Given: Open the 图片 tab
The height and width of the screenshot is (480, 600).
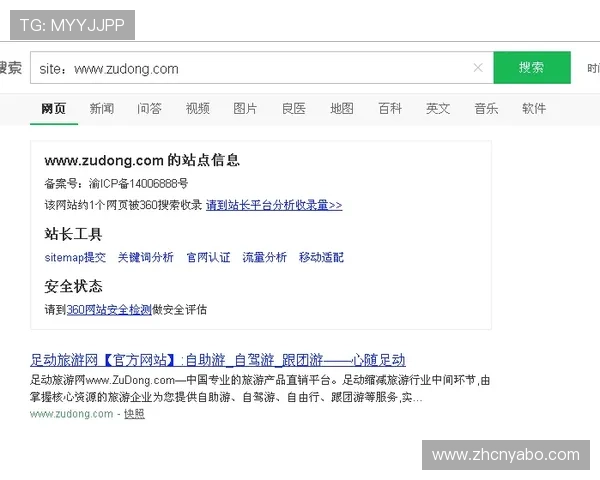Looking at the screenshot, I should coord(245,109).
